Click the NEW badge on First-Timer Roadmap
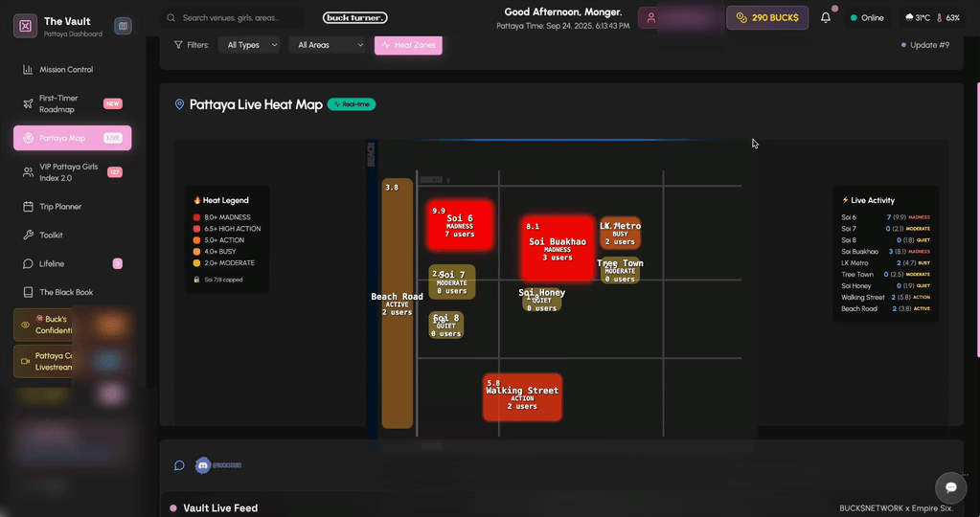 [112, 103]
